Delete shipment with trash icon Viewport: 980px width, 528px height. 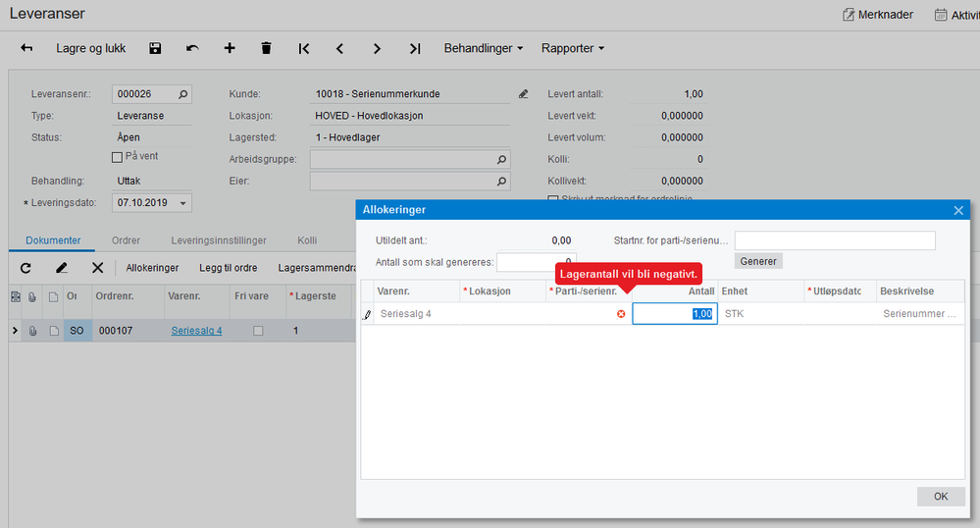coord(266,48)
